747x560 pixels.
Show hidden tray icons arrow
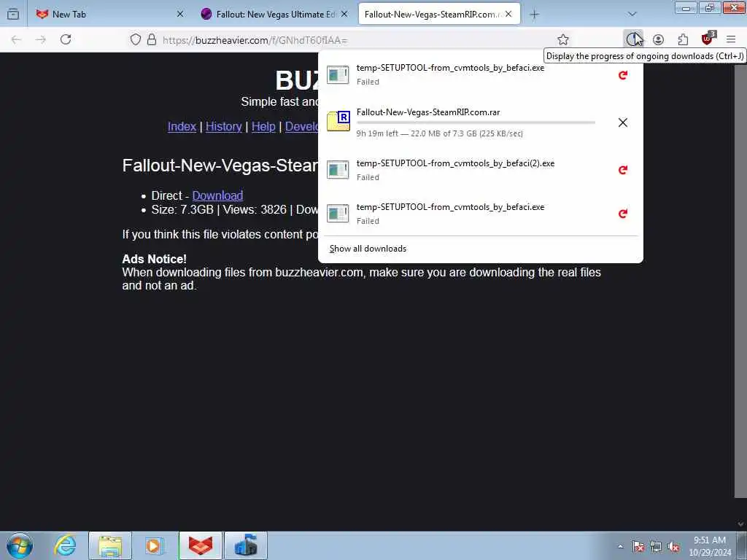click(620, 547)
